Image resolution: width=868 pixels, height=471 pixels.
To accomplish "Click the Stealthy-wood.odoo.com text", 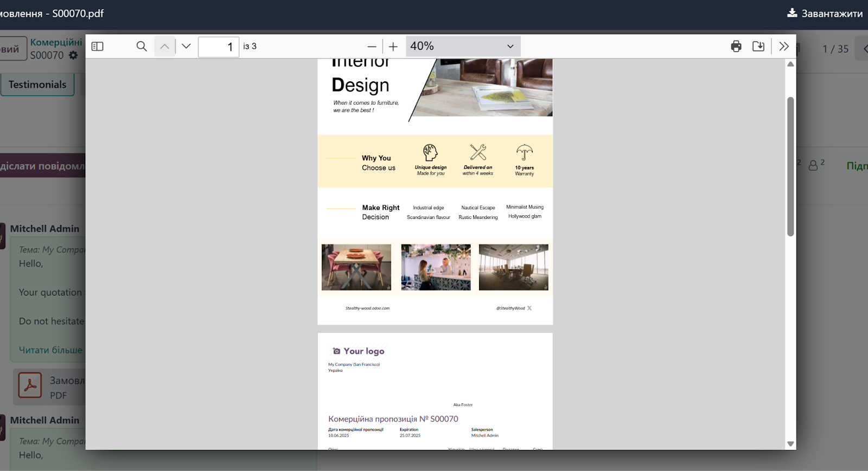I will pos(367,308).
